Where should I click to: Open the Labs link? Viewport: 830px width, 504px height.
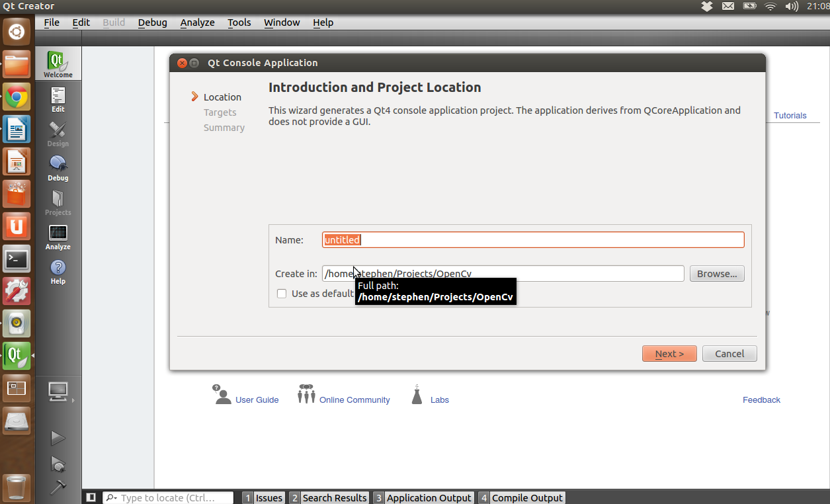(x=440, y=400)
